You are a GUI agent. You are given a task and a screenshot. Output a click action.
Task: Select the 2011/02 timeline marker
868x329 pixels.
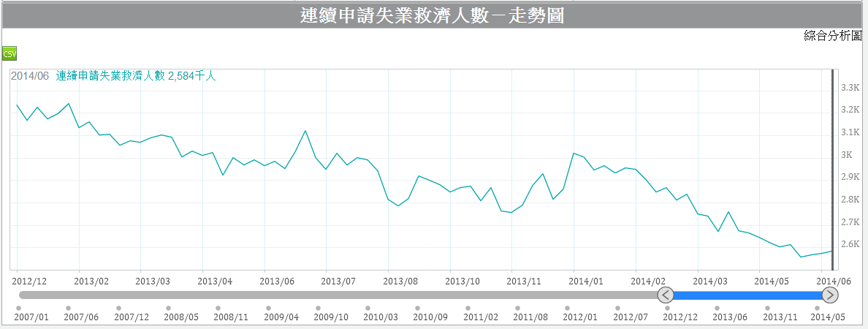(468, 308)
